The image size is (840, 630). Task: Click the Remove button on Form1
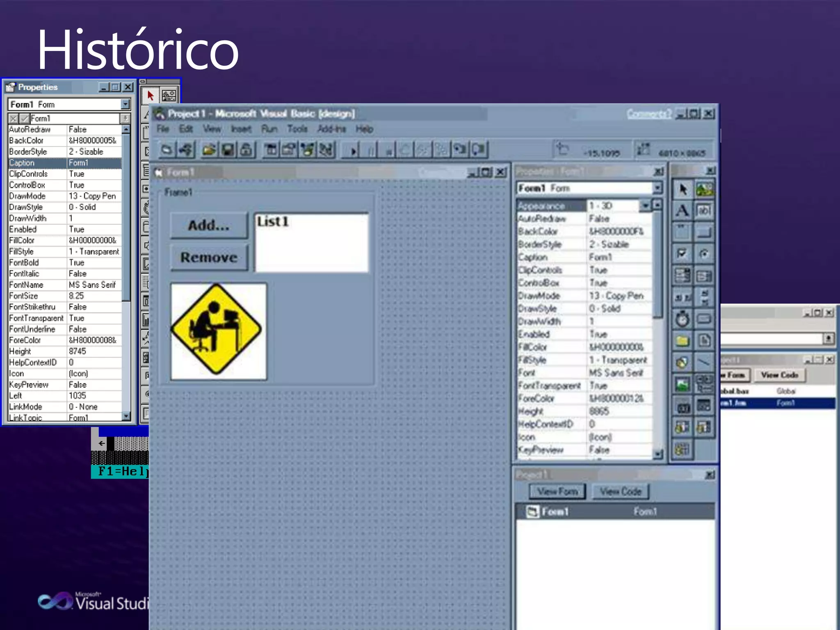pyautogui.click(x=209, y=258)
